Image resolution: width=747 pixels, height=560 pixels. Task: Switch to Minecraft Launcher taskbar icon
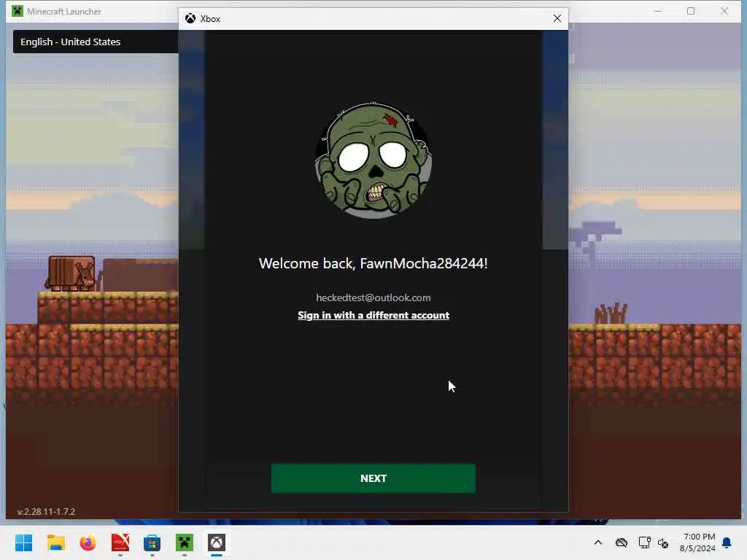click(x=185, y=542)
